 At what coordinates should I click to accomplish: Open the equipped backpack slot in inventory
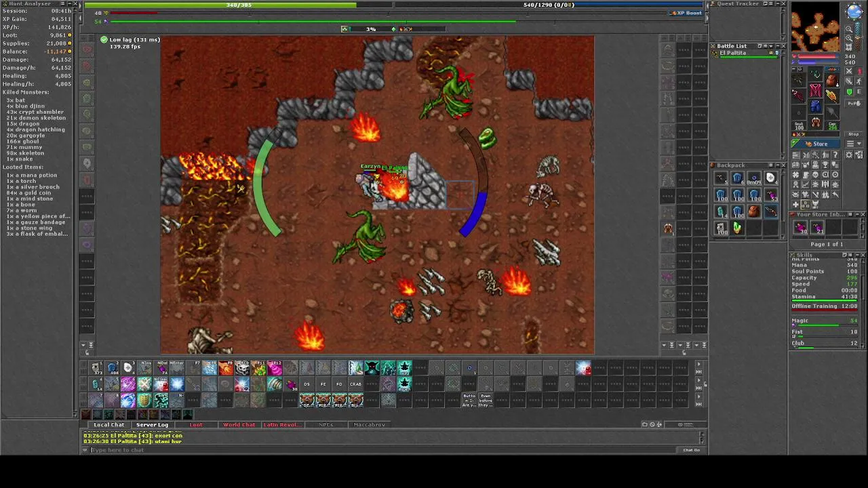pyautogui.click(x=832, y=80)
